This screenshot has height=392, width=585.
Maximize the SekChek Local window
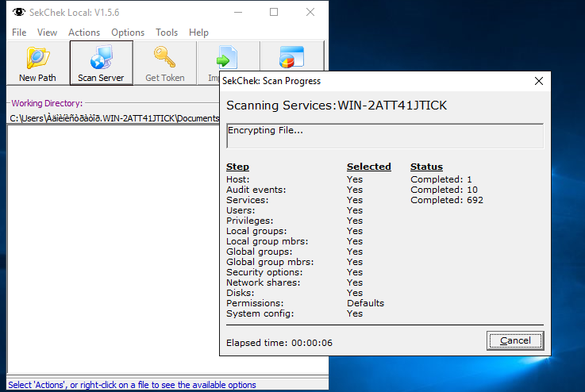pyautogui.click(x=274, y=12)
